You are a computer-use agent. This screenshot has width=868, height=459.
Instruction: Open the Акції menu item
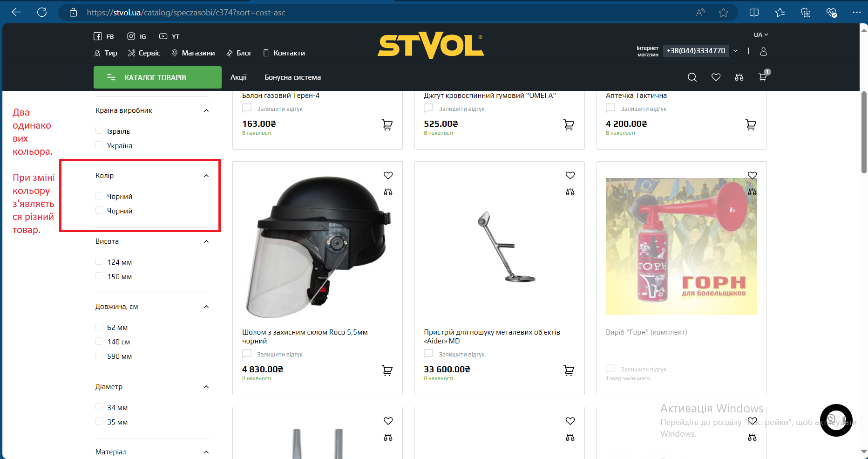tap(238, 77)
